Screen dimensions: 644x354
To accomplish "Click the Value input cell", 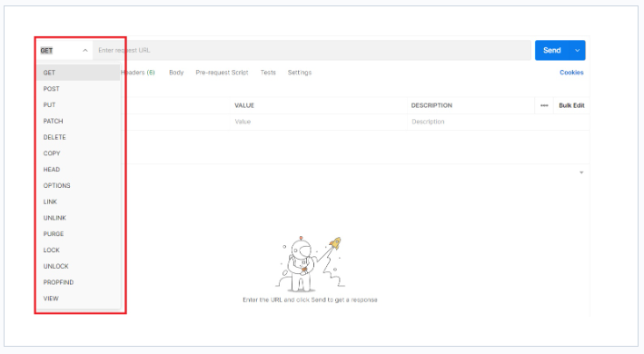I will [x=319, y=122].
